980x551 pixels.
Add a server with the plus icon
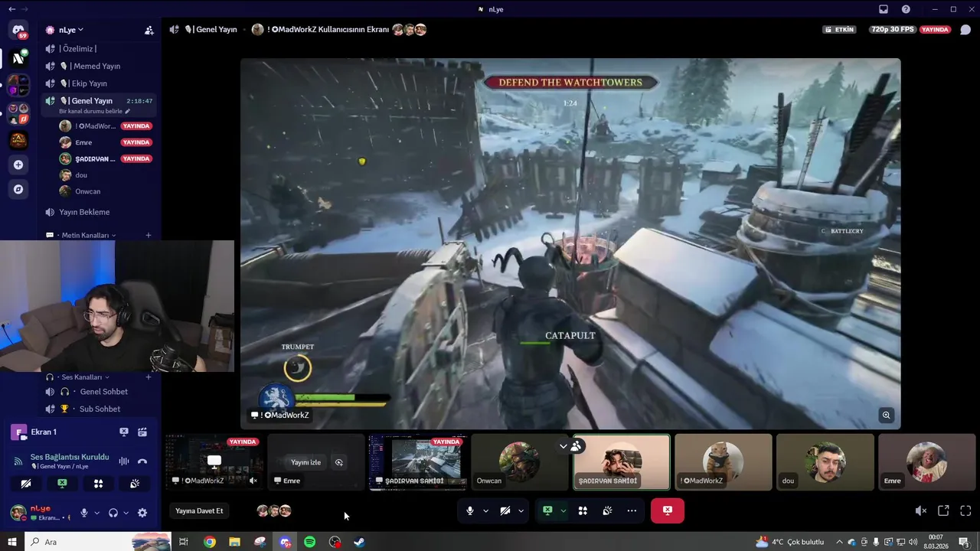(x=18, y=165)
